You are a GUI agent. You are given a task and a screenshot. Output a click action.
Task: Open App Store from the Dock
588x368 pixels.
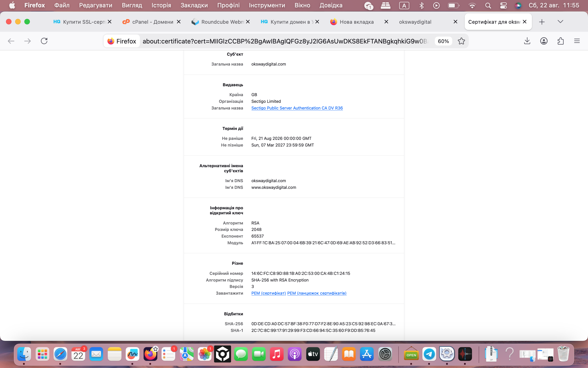[x=367, y=354]
